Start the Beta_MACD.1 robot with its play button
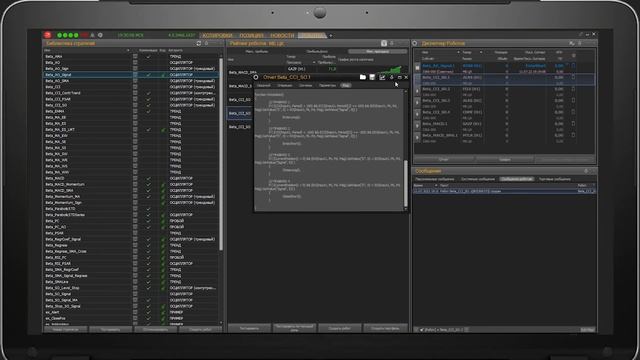 [417, 126]
